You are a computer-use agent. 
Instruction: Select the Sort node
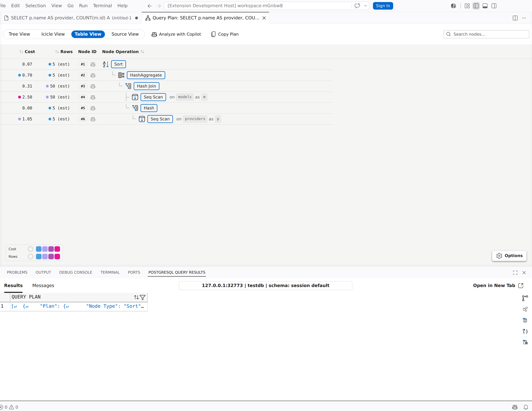(x=118, y=64)
